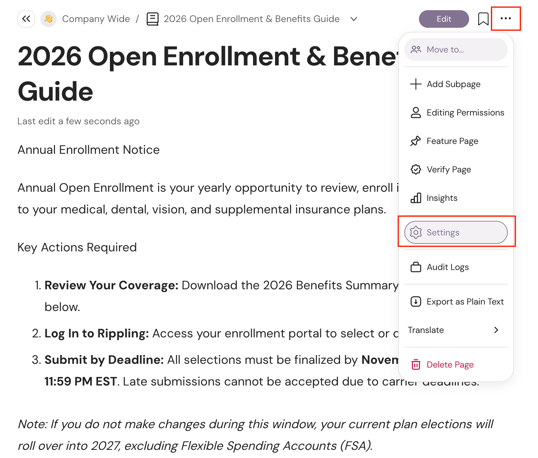The width and height of the screenshot is (538, 458).
Task: Click the pin icon for Feature Page
Action: [416, 141]
